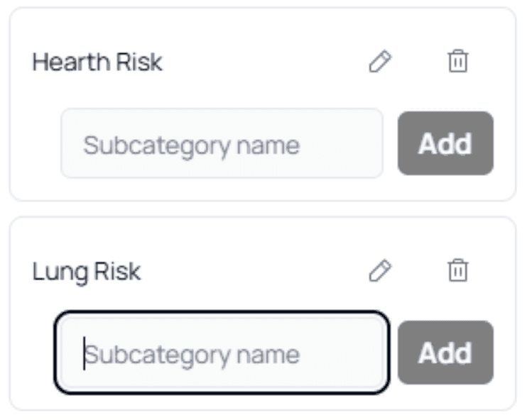Viewport: 527px width, 420px height.
Task: Add a subcategory to Hearth Risk
Action: tap(445, 143)
